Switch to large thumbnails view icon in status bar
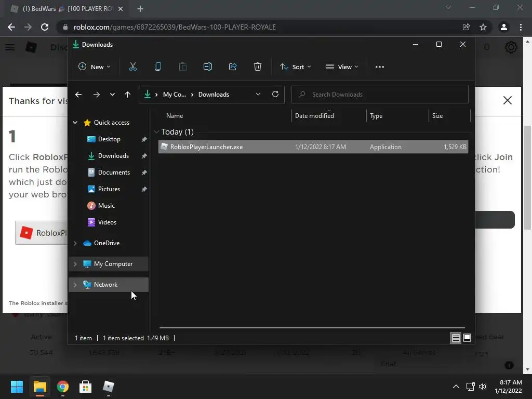This screenshot has height=399, width=532. click(467, 338)
